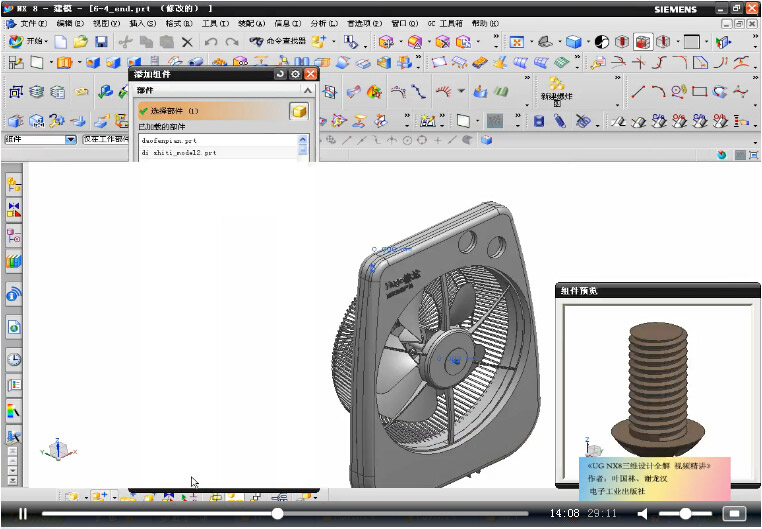Open a part file via the folder icon

tap(81, 42)
